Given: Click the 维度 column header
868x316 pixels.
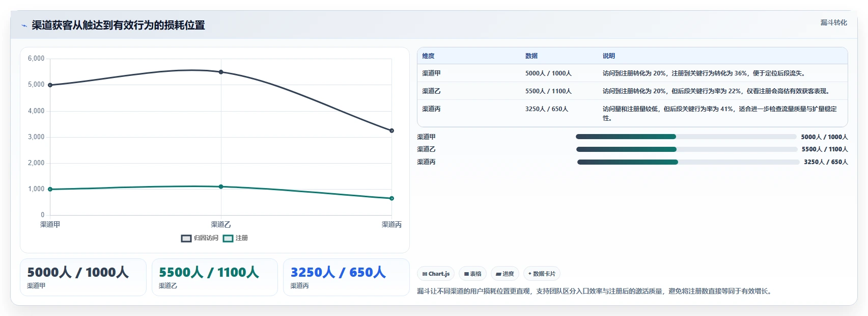Looking at the screenshot, I should (x=428, y=56).
